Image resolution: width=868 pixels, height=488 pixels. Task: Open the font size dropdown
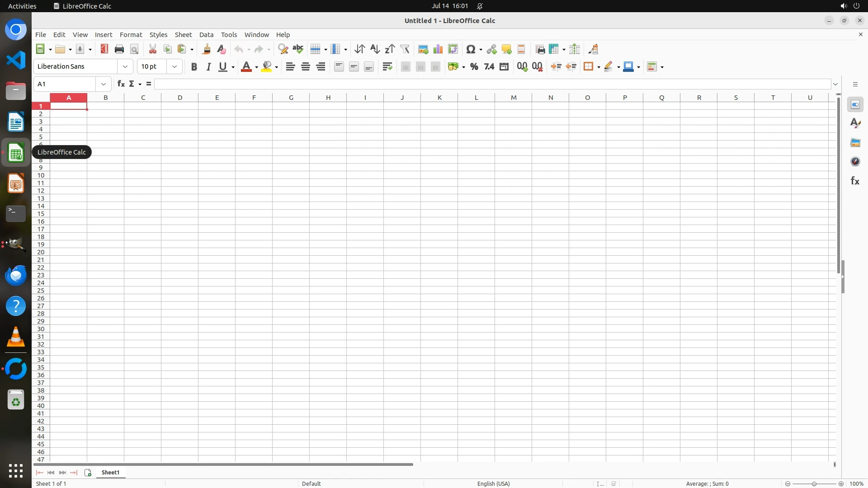[175, 67]
